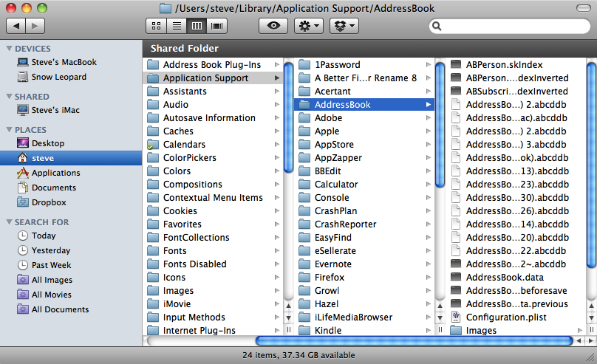Select the iLifeMediaBrowser folder

click(364, 317)
